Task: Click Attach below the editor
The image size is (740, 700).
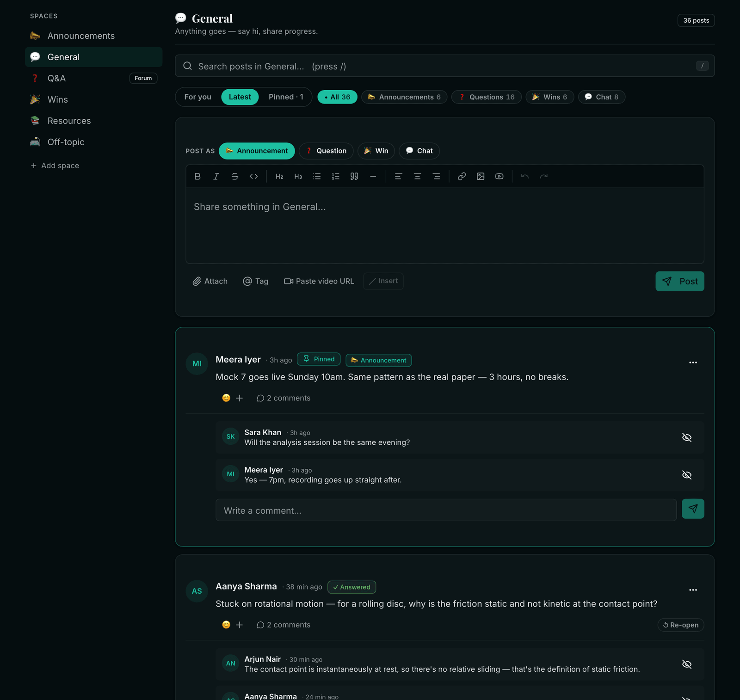Action: (x=210, y=281)
